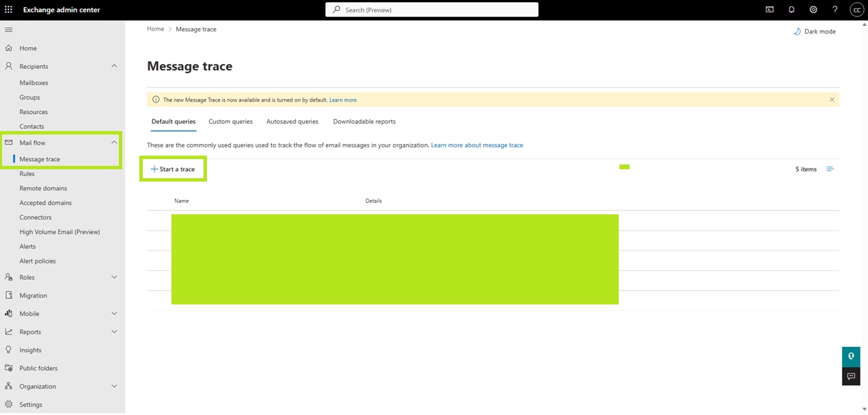Click the Migration icon in sidebar
This screenshot has height=415, width=868.
coord(9,296)
